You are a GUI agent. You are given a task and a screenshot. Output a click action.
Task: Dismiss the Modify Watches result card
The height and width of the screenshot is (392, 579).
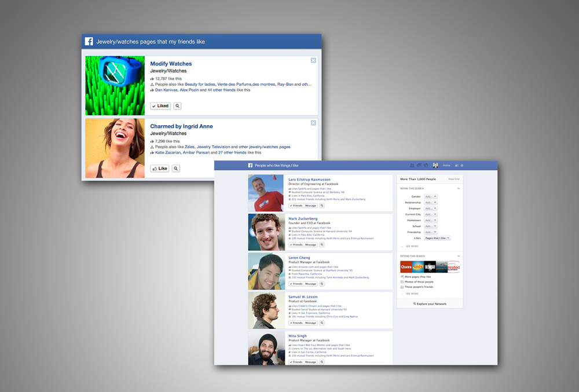pos(313,60)
